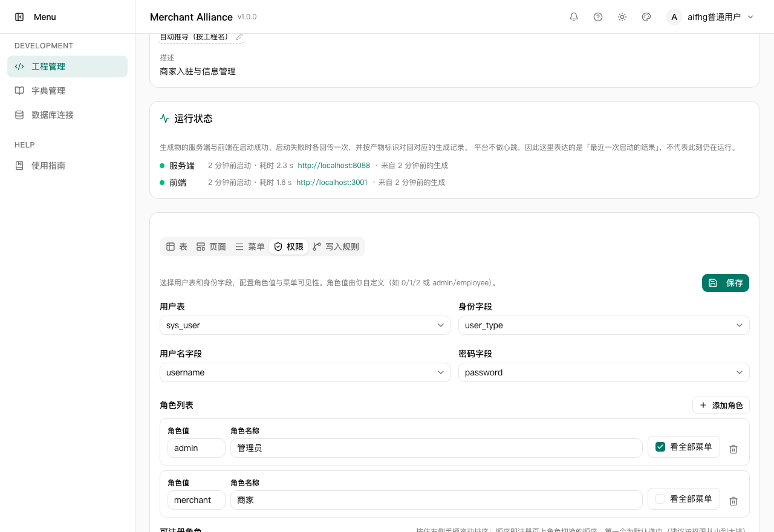774x532 pixels.
Task: Click the 运行状态 activity pulse icon
Action: pos(164,118)
